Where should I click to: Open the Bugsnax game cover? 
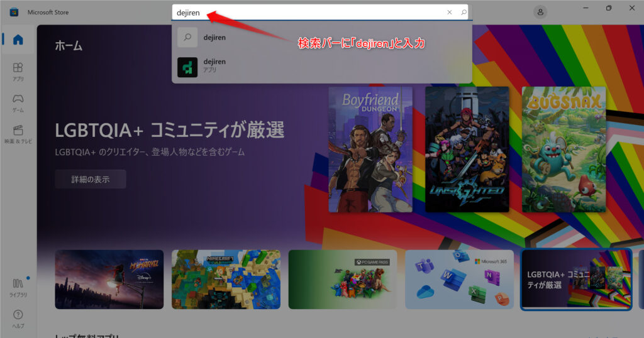[x=563, y=150]
